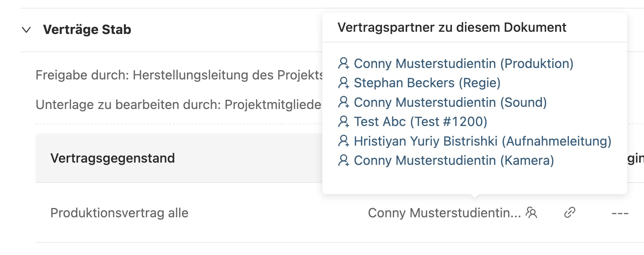Image resolution: width=644 pixels, height=255 pixels.
Task: Collapse the Verträge Stab section
Action: pyautogui.click(x=26, y=30)
